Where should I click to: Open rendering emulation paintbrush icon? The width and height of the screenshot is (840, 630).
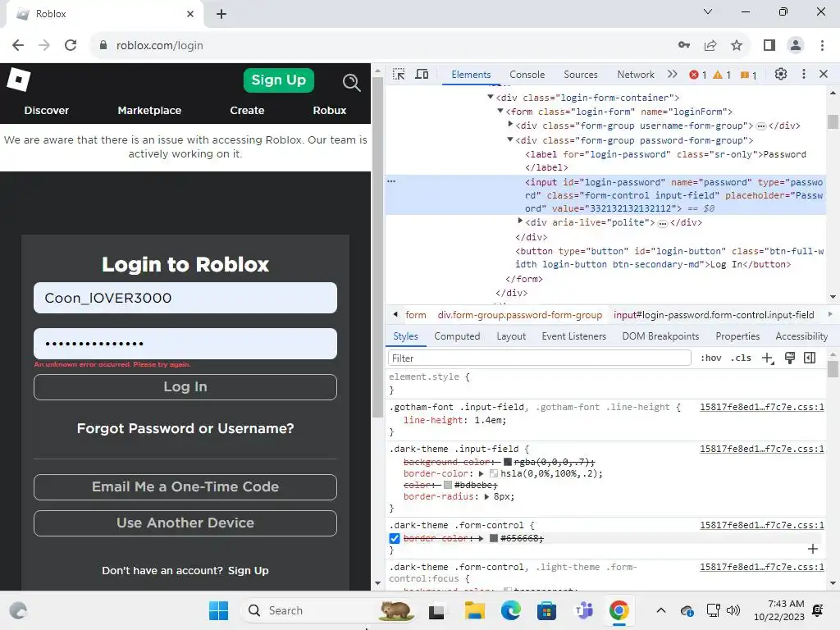(790, 358)
